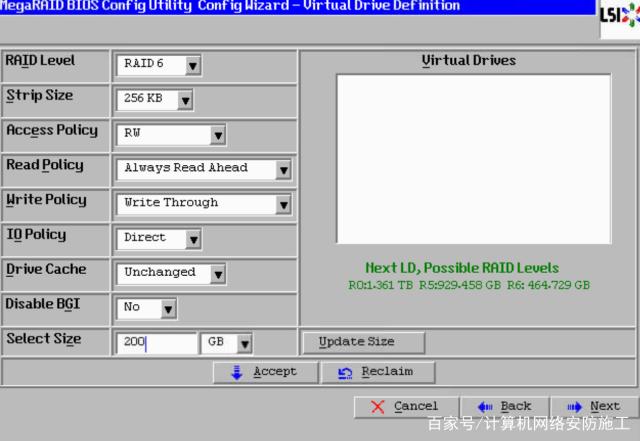
Task: Click the Disable BGI label
Action: pos(42,304)
